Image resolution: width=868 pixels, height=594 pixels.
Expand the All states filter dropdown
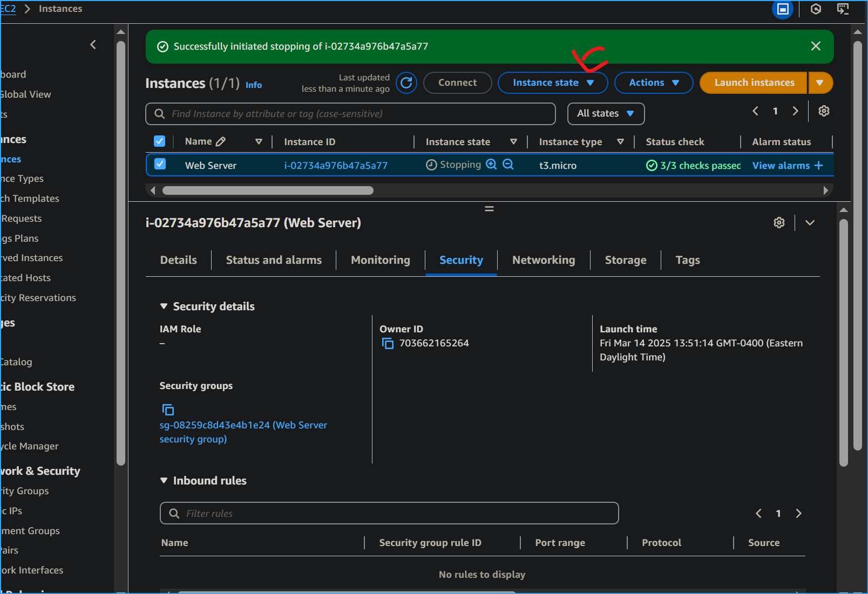(x=605, y=113)
